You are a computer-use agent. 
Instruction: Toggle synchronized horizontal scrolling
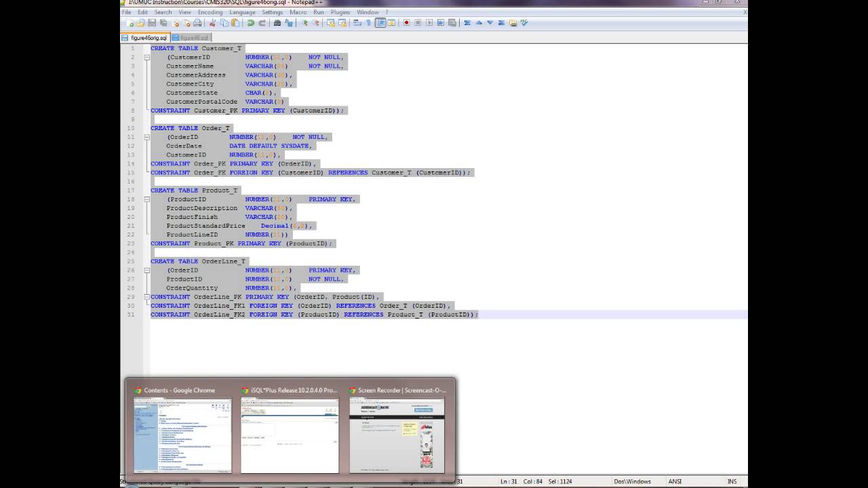coord(341,23)
